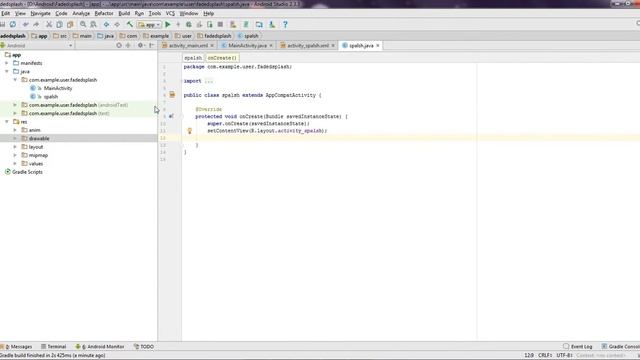Click the CRLF line separator in status bar
640x360 pixels.
pyautogui.click(x=545, y=356)
